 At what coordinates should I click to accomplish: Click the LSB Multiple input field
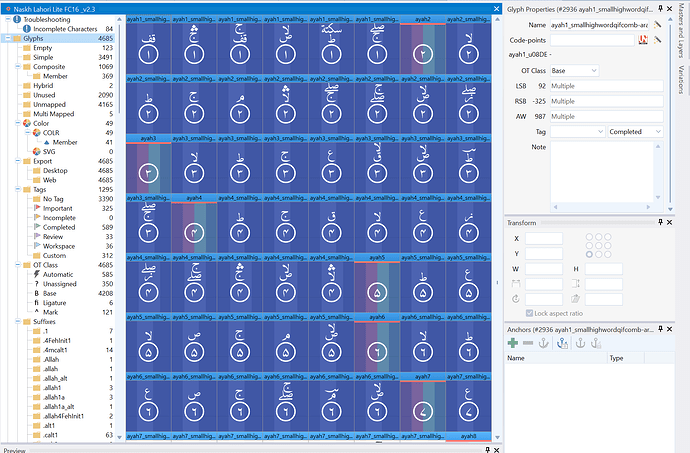point(606,86)
